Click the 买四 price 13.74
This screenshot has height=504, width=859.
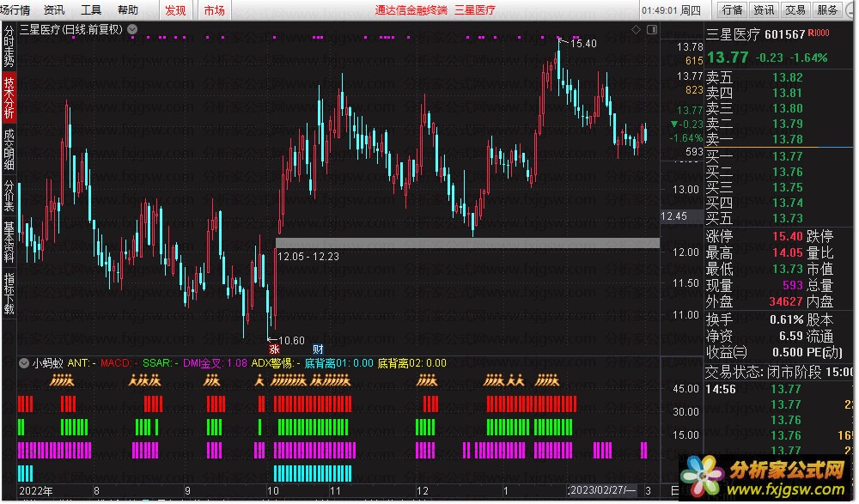[x=787, y=202]
